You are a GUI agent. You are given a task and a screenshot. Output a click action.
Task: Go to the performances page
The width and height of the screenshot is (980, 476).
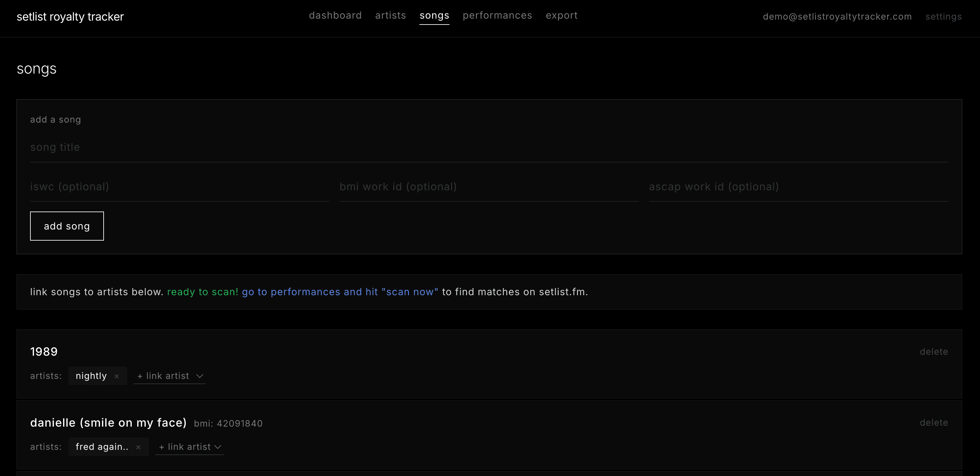497,16
